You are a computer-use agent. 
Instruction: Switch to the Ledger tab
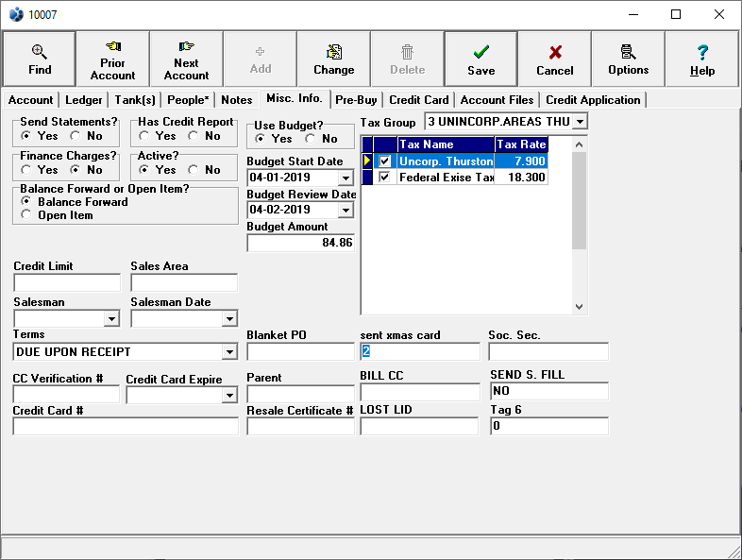pos(84,100)
